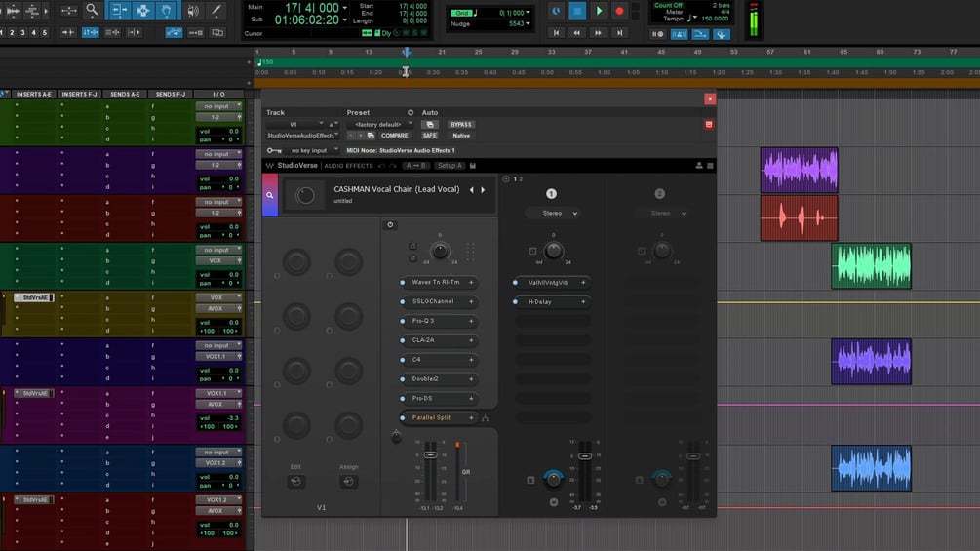Toggle the Pro-Q 3 plugin enable dot

pyautogui.click(x=403, y=321)
